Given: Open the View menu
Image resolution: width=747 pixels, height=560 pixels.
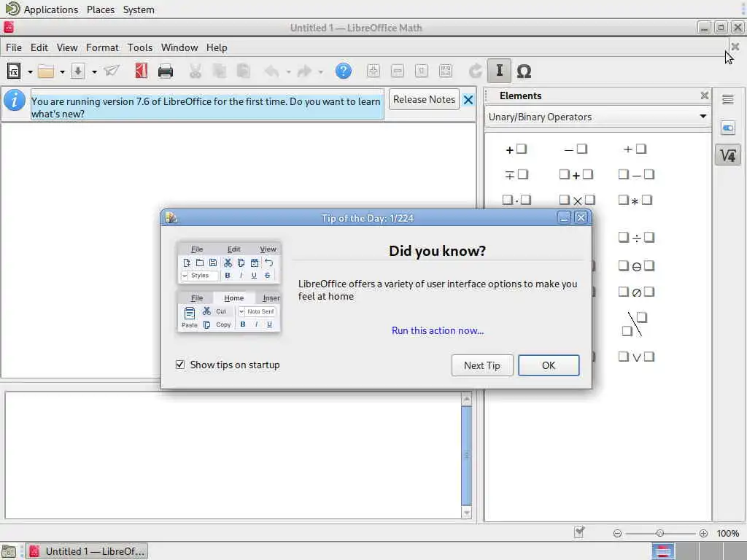Looking at the screenshot, I should point(66,47).
